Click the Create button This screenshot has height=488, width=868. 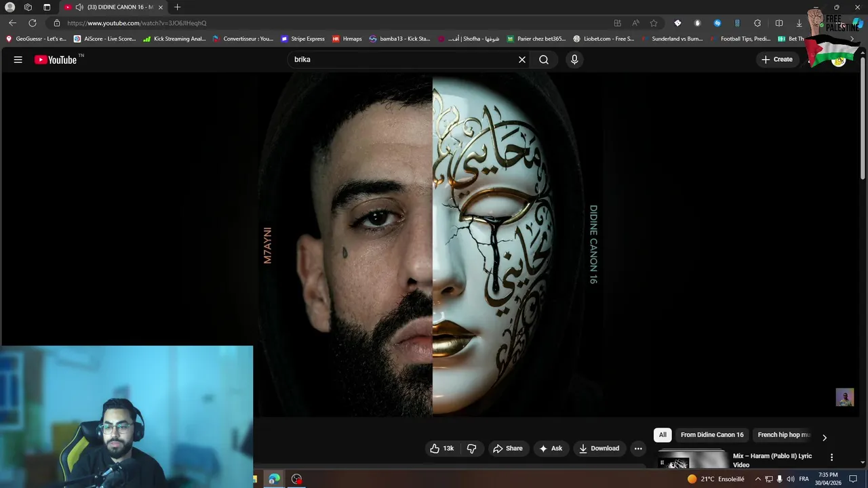pos(777,60)
